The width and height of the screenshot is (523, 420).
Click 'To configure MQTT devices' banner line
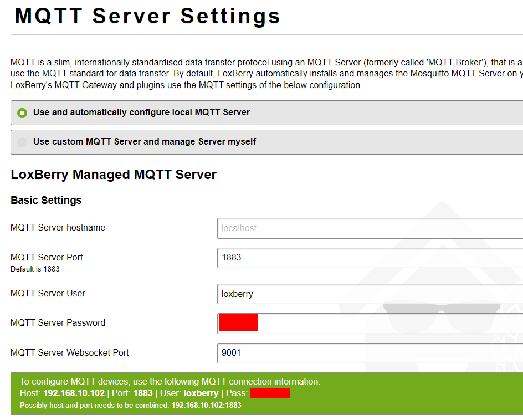click(170, 381)
